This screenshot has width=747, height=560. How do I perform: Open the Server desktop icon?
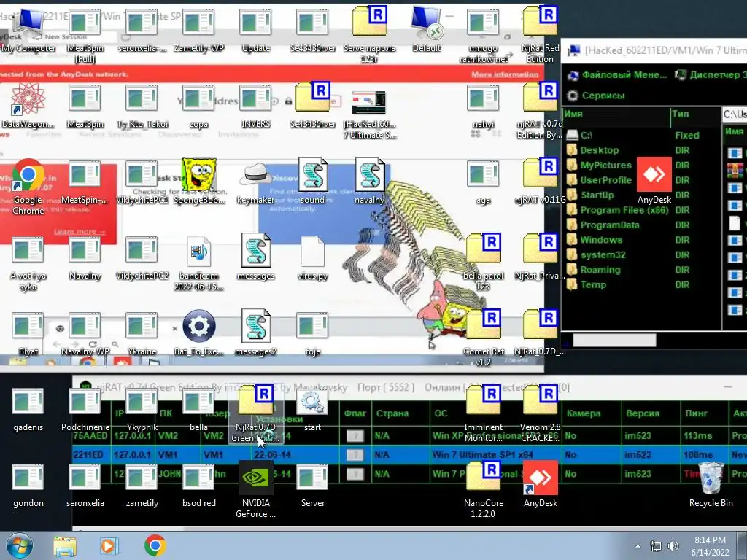(312, 484)
